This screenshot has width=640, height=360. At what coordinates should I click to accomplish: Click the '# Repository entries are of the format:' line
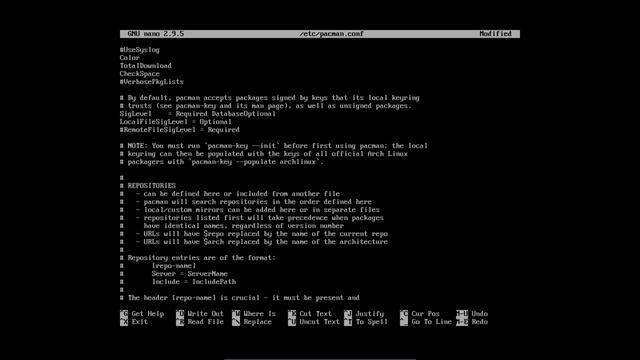(198, 258)
